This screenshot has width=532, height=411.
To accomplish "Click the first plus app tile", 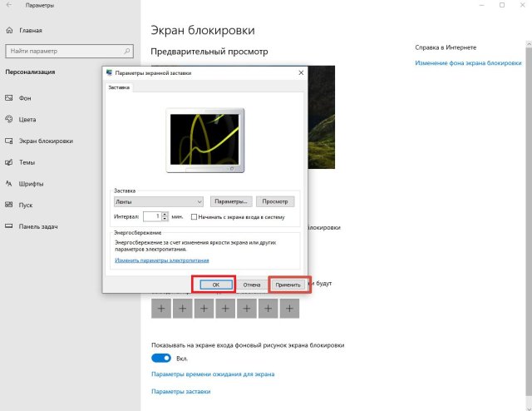I will 161,309.
